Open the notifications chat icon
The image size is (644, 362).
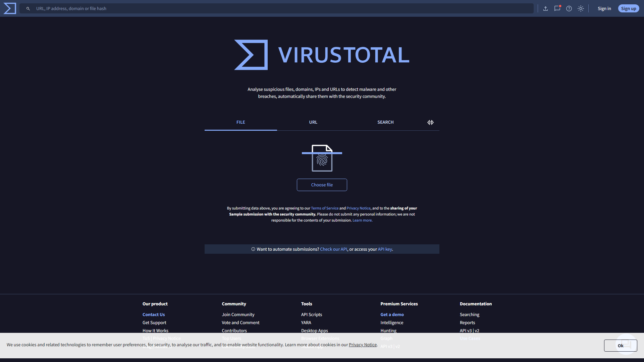(557, 9)
